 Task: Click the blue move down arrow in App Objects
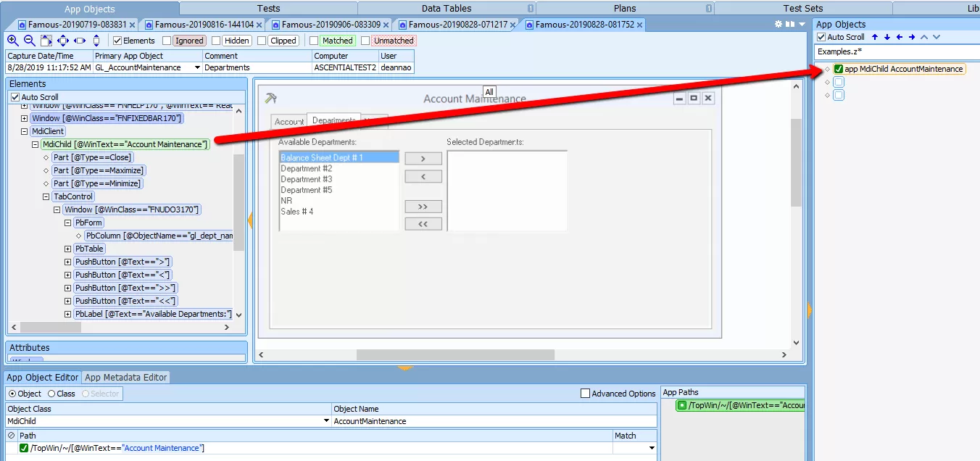click(x=887, y=37)
